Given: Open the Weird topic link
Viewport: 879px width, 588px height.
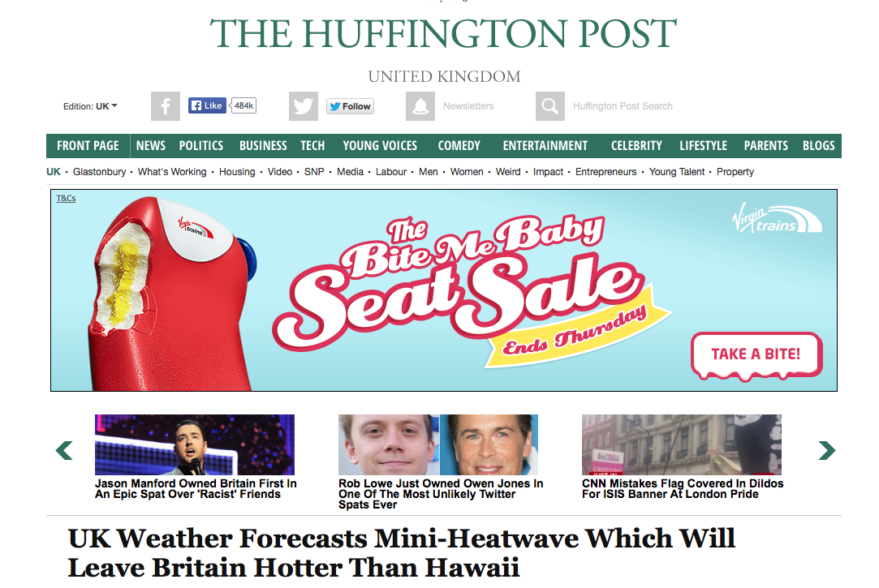Looking at the screenshot, I should point(508,172).
